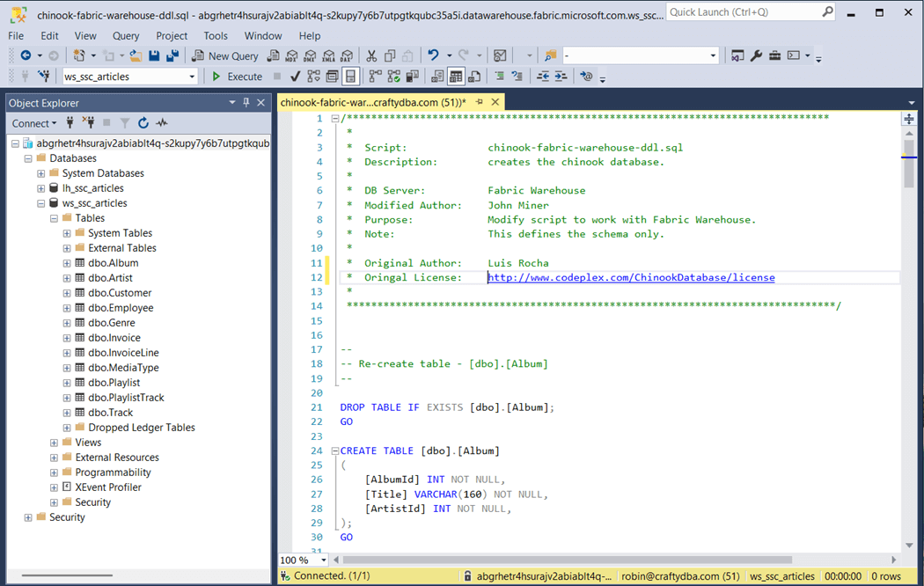This screenshot has height=586, width=924.
Task: Pin the Object Explorer panel
Action: [247, 103]
